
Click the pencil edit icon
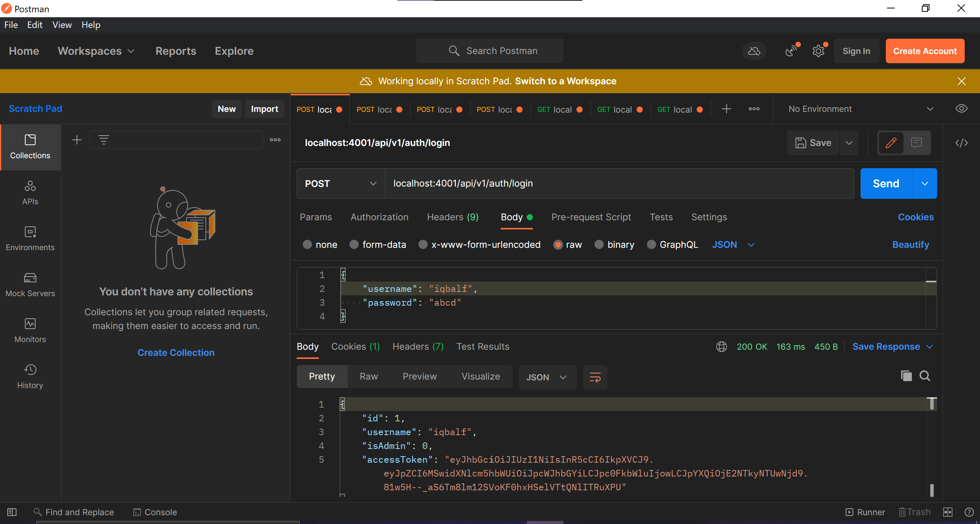coord(891,143)
